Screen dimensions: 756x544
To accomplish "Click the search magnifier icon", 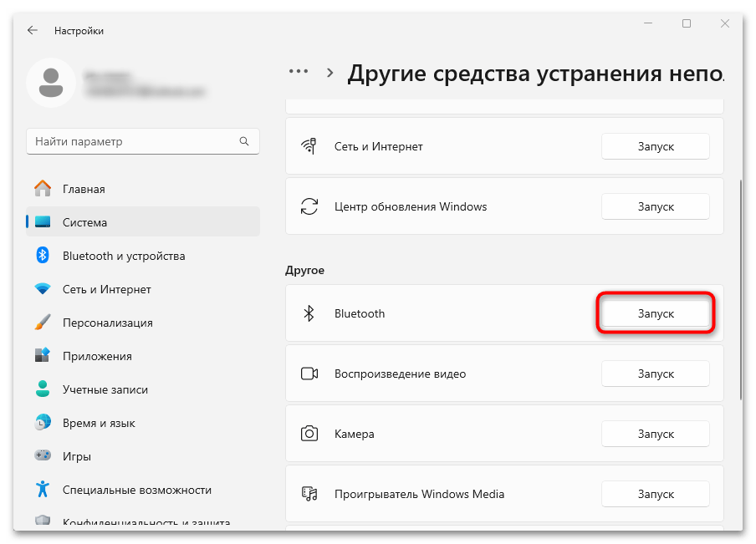I will click(244, 141).
